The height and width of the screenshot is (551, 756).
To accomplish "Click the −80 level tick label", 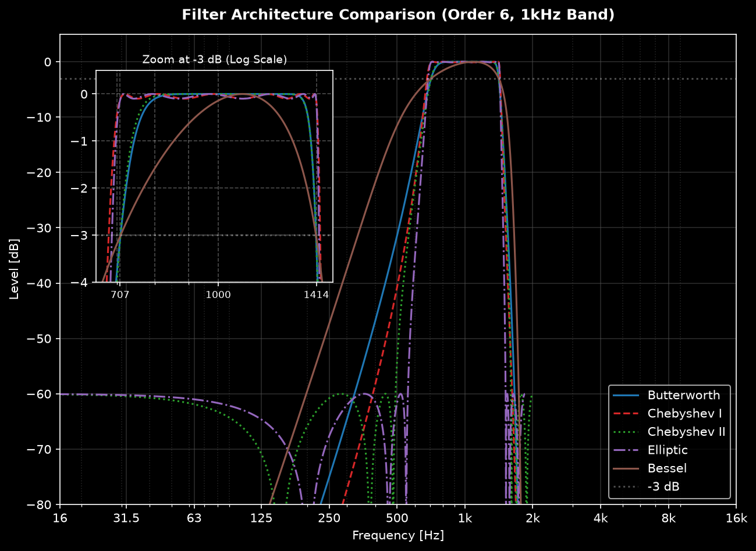I will [40, 504].
